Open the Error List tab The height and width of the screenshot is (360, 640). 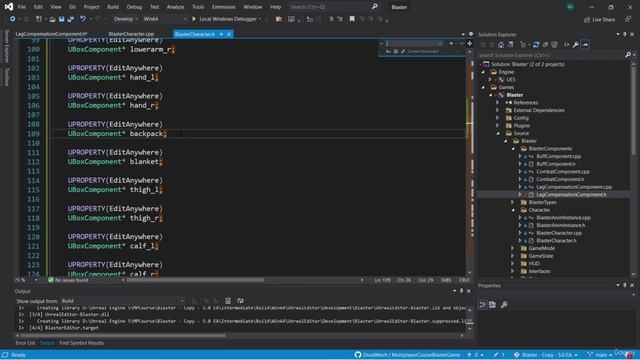[x=25, y=343]
